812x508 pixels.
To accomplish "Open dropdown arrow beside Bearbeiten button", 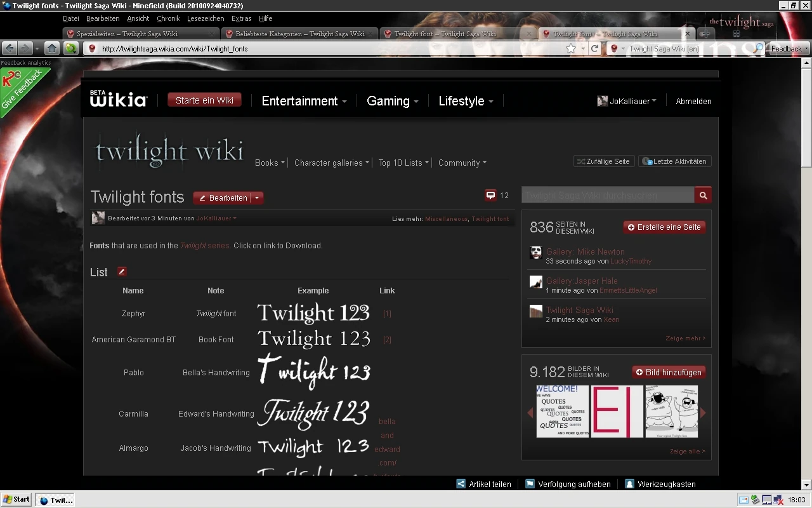I will (x=257, y=198).
